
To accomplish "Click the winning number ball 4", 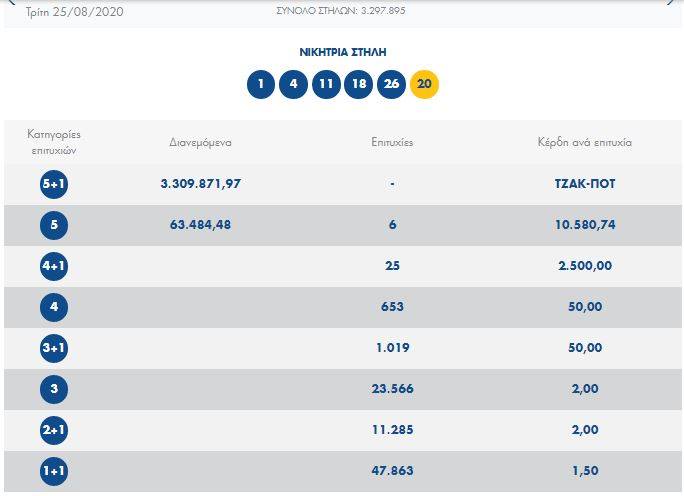I will 293,84.
